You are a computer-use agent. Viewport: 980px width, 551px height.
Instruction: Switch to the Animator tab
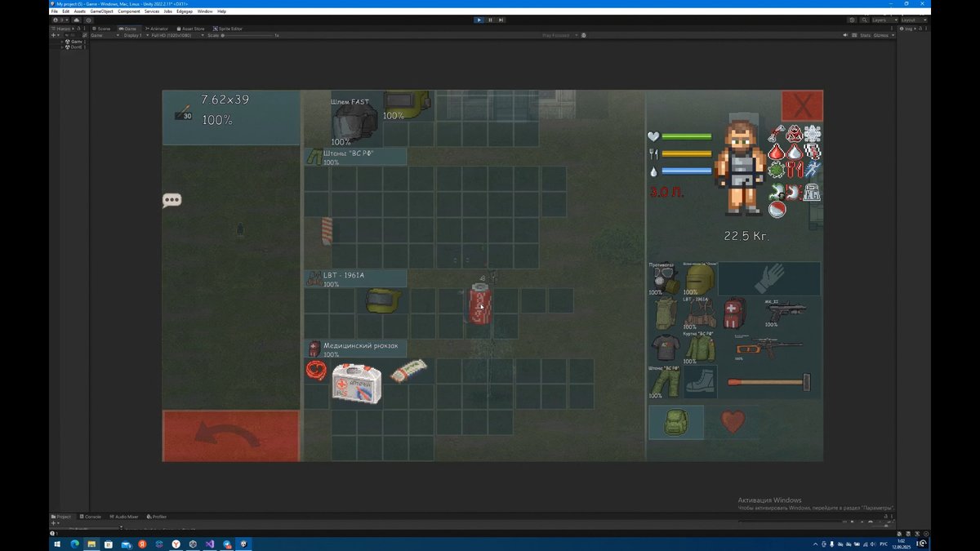point(157,29)
